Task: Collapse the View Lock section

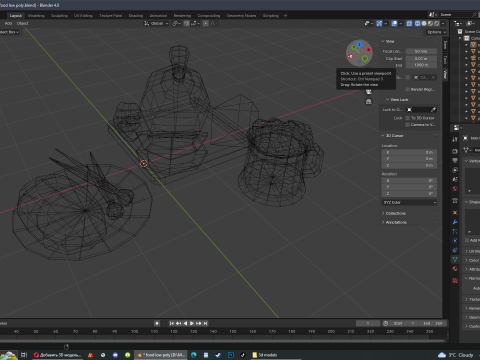Action: pyautogui.click(x=387, y=100)
